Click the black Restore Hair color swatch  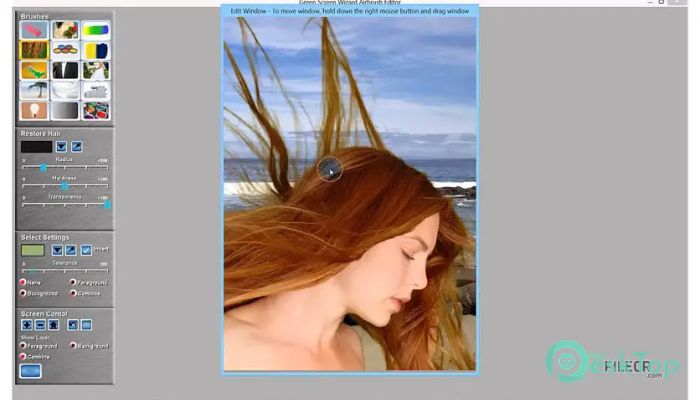pyautogui.click(x=37, y=147)
